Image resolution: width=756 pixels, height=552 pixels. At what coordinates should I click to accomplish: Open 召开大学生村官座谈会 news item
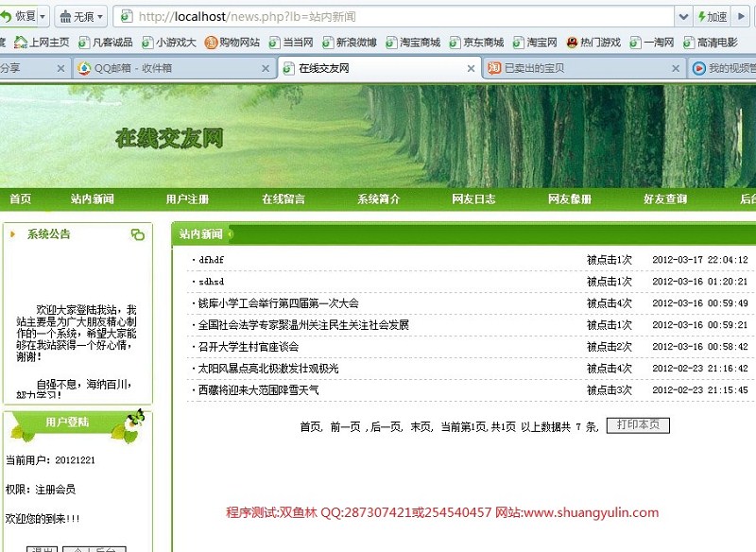(249, 347)
